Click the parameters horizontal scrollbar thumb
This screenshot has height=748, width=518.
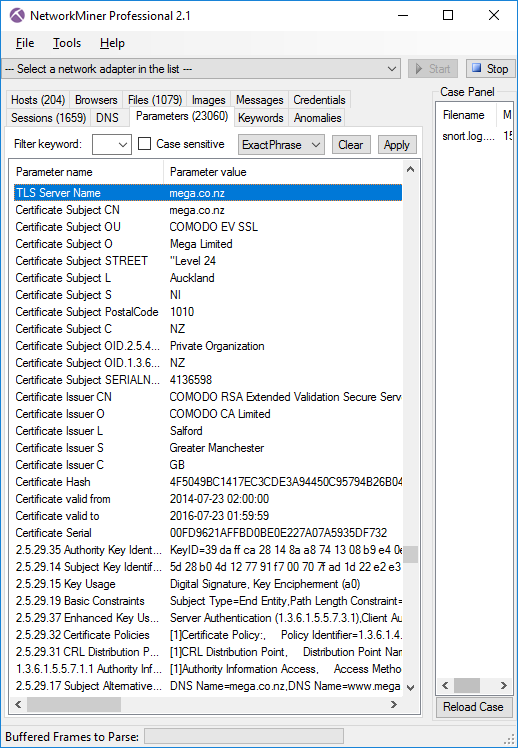[x=74, y=704]
